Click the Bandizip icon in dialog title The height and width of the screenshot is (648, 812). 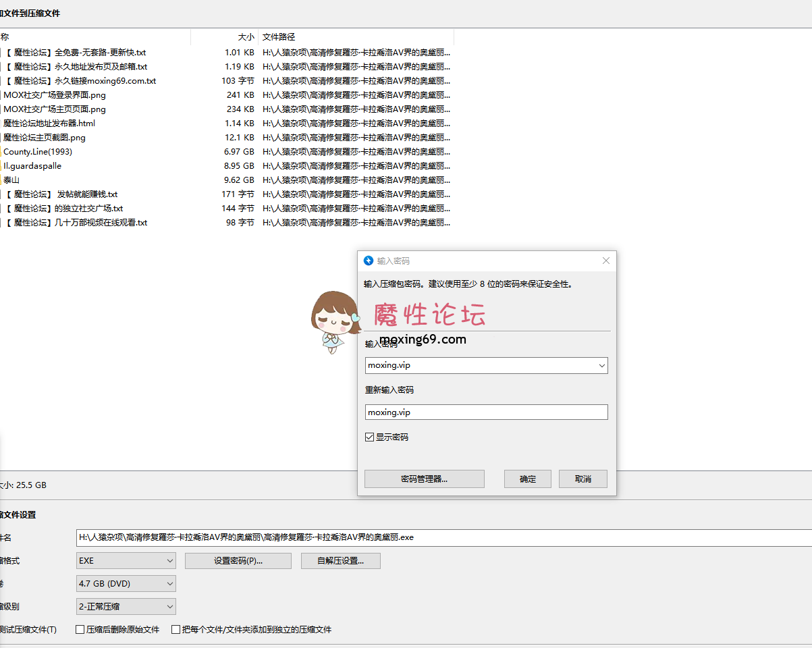tap(369, 261)
